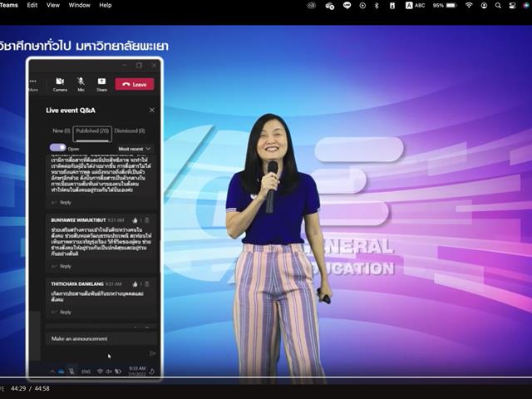This screenshot has height=399, width=532.
Task: Switch to the New (0) tab
Action: 61,131
